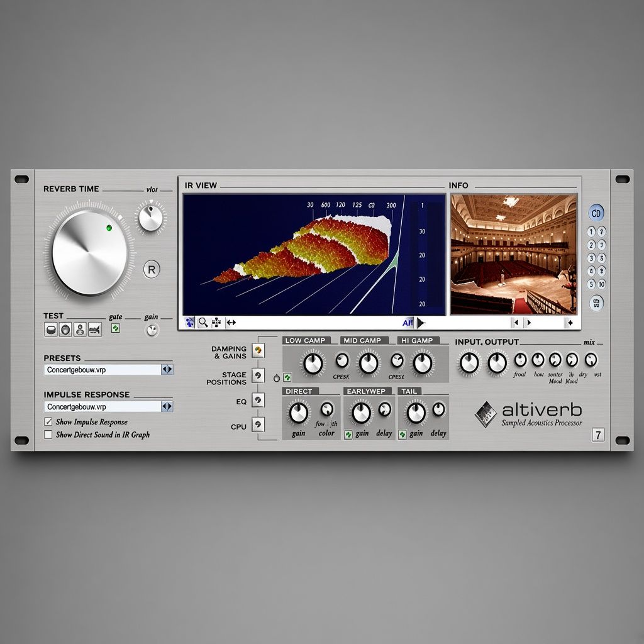
Task: Expand the EQ section button
Action: click(x=258, y=399)
